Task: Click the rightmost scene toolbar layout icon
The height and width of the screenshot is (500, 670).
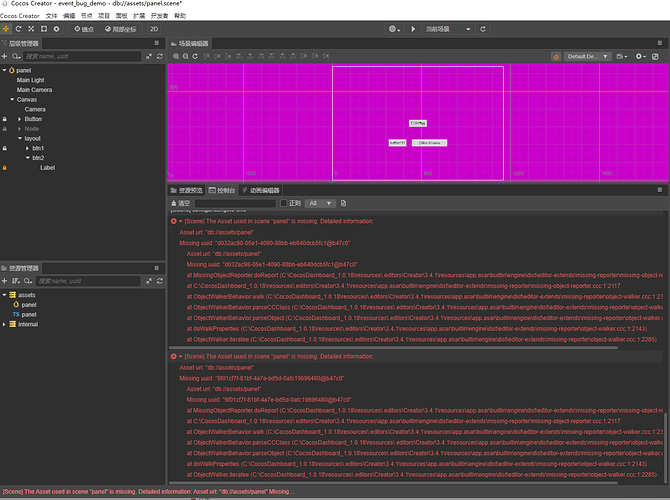Action: pos(655,56)
